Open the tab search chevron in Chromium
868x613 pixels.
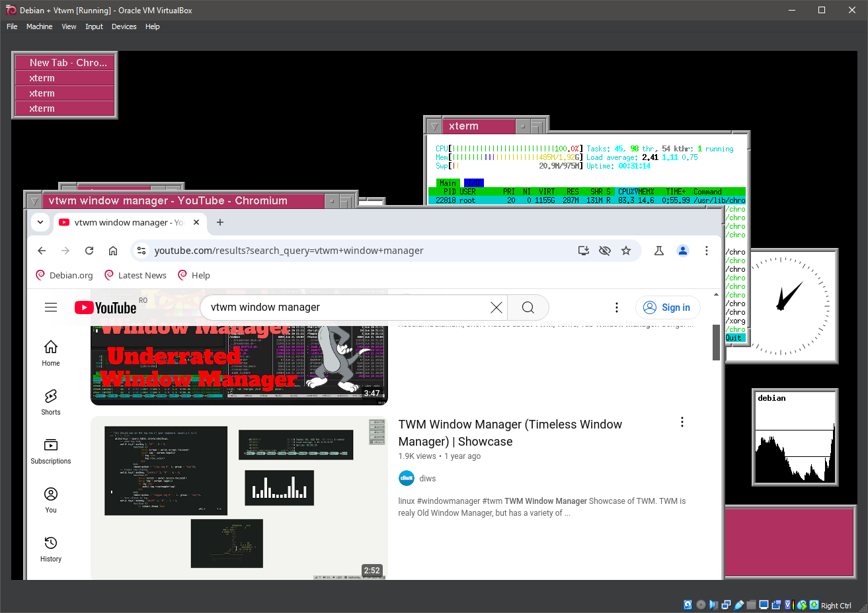pyautogui.click(x=40, y=222)
